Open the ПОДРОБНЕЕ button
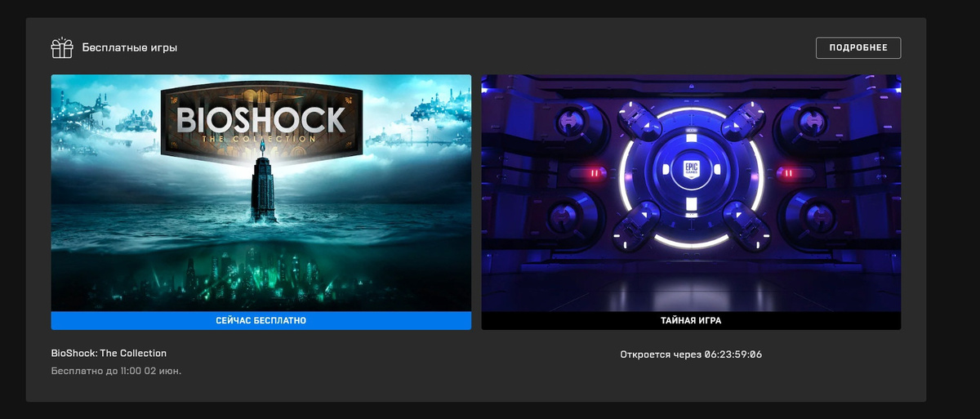The image size is (980, 419). [x=858, y=47]
